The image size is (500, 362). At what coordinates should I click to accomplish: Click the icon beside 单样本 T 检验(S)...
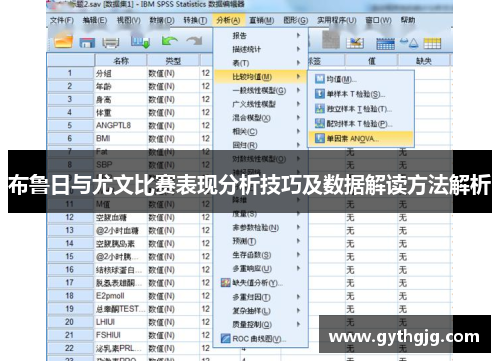coord(320,94)
